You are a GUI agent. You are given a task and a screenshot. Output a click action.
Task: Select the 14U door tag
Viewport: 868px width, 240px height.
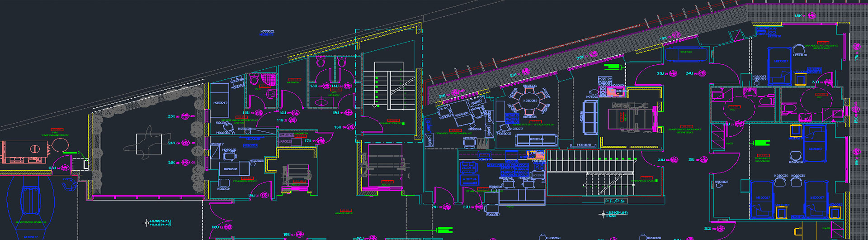[335, 86]
